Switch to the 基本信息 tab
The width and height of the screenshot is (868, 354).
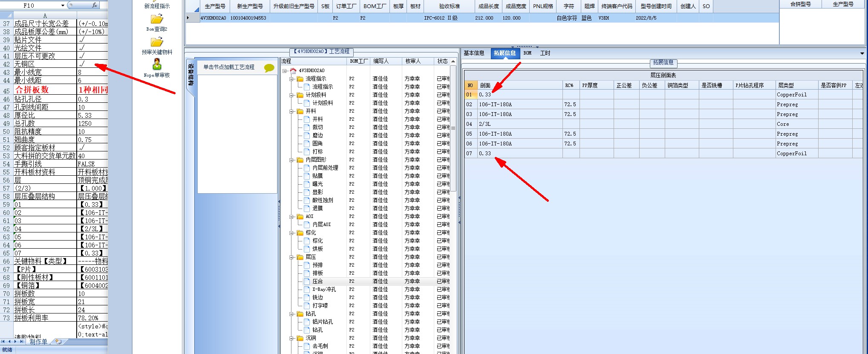coord(474,53)
